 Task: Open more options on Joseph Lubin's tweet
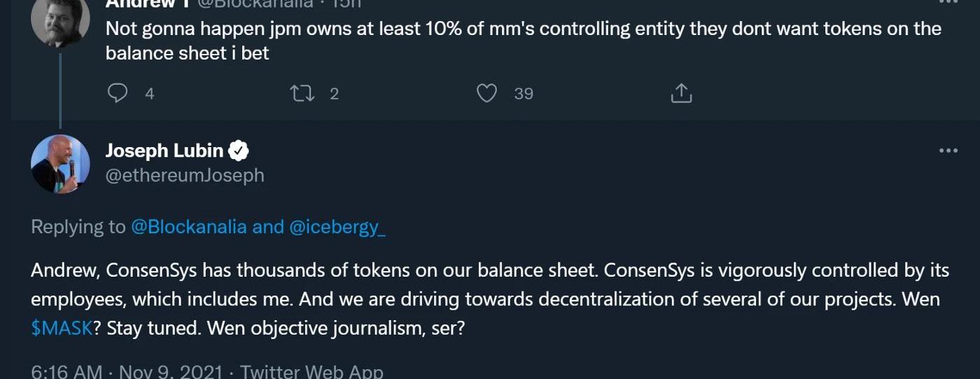948,151
